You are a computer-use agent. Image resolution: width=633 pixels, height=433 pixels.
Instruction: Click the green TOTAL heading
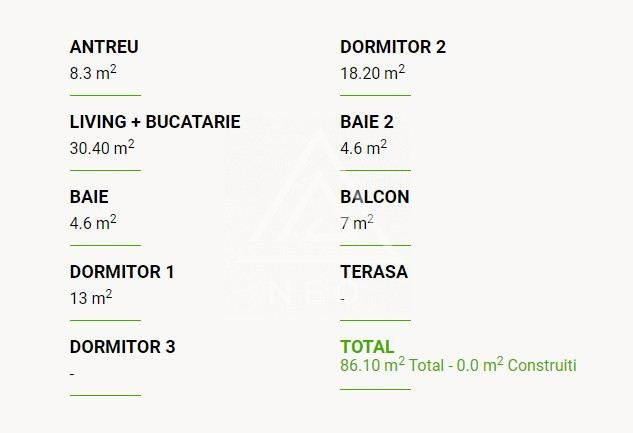(367, 347)
